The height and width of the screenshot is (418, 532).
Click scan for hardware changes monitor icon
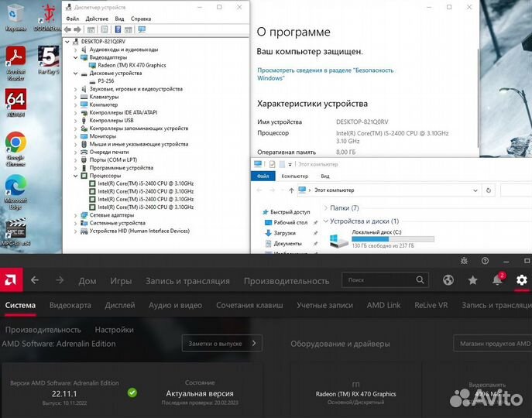click(x=142, y=29)
